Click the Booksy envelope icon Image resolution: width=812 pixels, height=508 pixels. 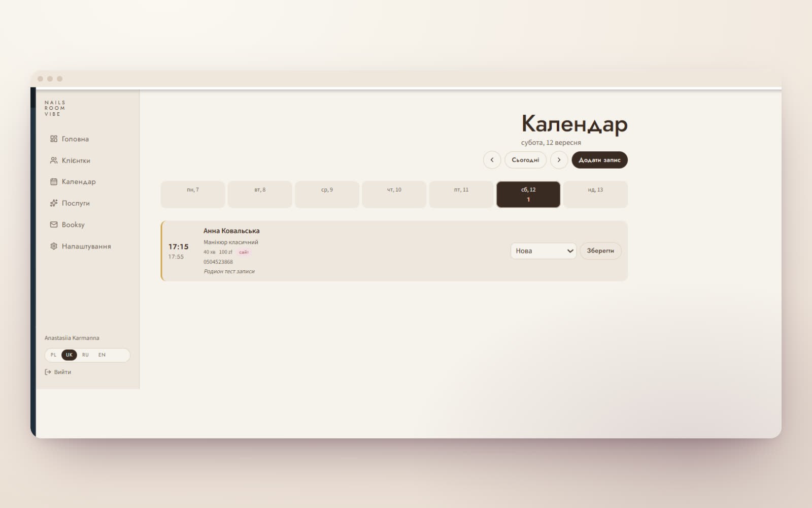point(54,225)
